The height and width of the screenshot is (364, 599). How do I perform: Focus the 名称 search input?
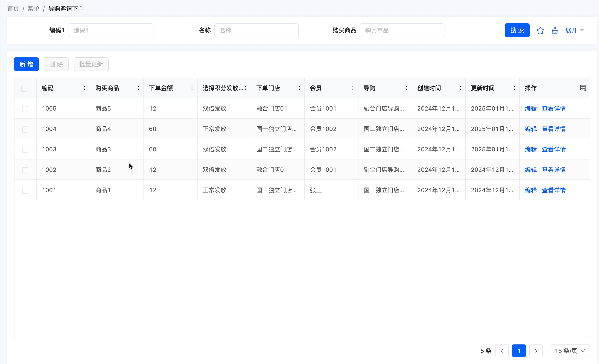tap(256, 30)
